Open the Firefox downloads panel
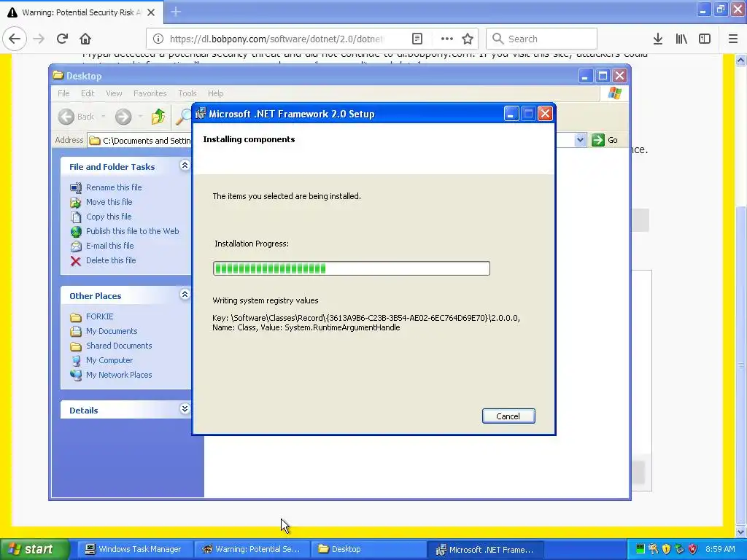 coord(658,39)
